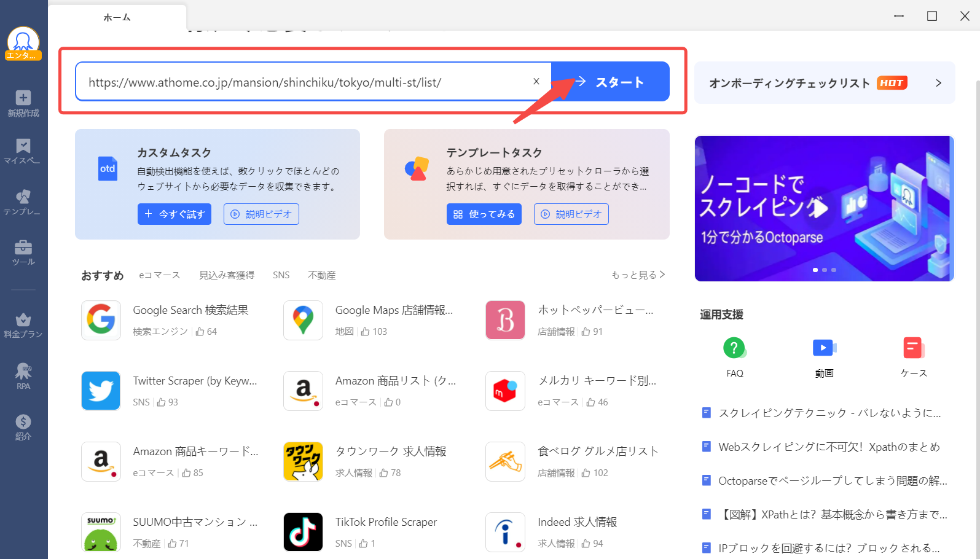Click the もっと見る link

pos(638,275)
